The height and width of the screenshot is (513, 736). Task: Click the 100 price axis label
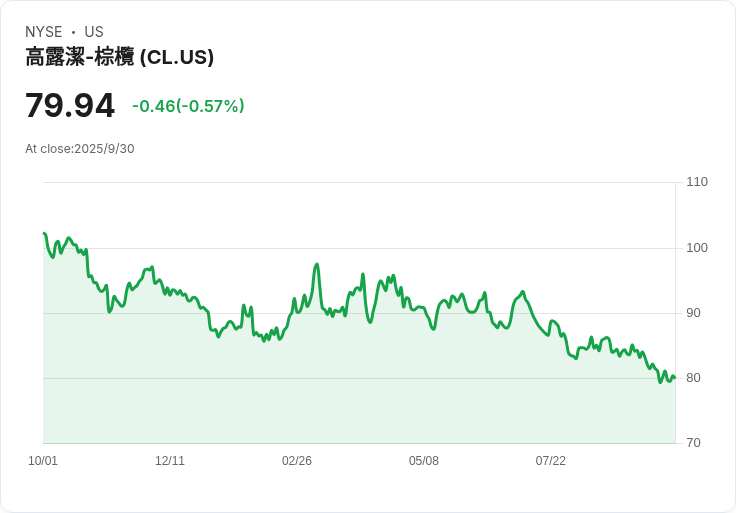click(x=697, y=248)
